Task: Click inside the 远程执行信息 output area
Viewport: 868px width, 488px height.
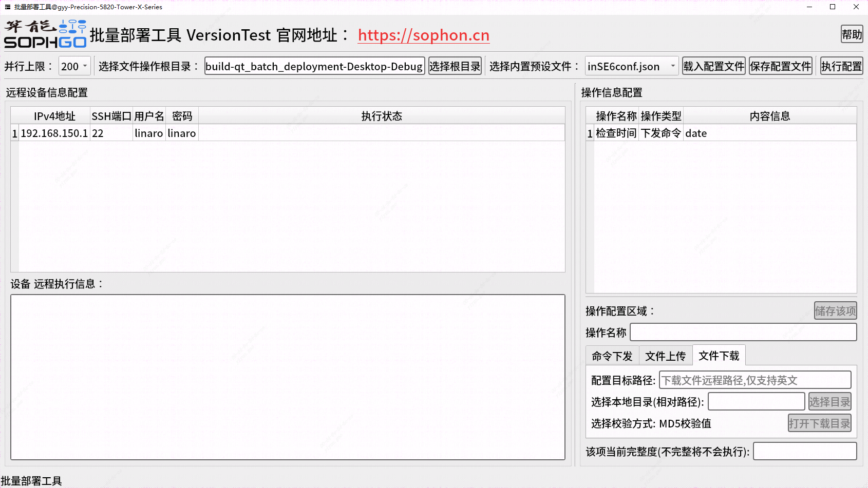Action: [x=288, y=377]
